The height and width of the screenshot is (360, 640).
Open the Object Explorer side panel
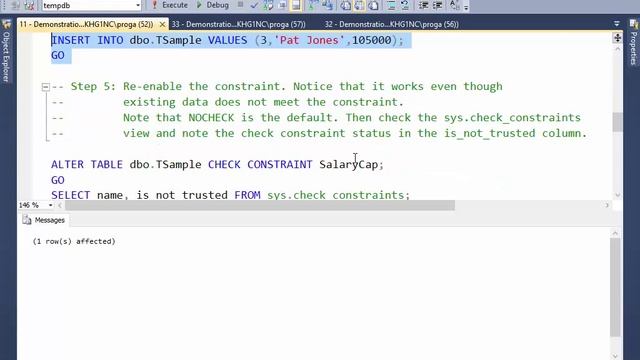tap(6, 52)
